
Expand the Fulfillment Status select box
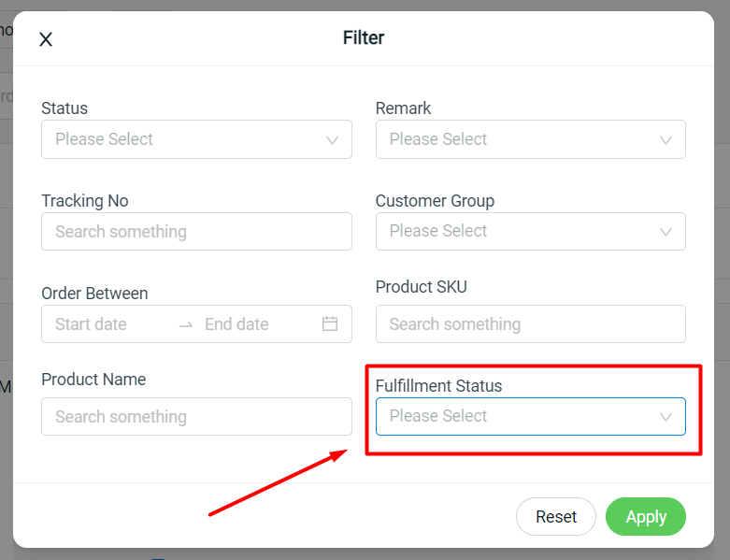(531, 417)
